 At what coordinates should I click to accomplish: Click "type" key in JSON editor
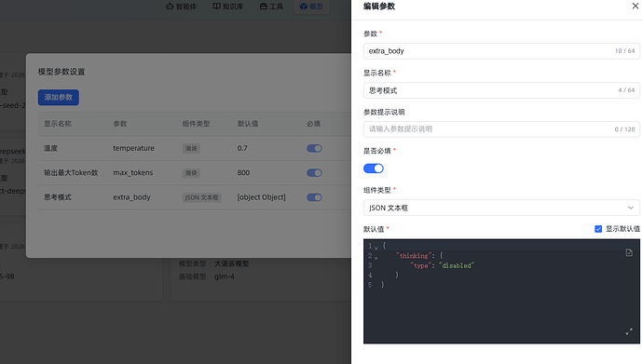(x=420, y=265)
